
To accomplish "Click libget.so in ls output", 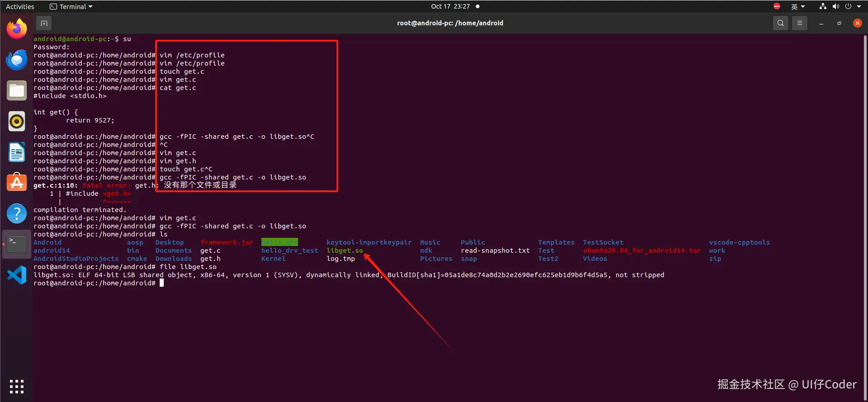I will pyautogui.click(x=345, y=251).
